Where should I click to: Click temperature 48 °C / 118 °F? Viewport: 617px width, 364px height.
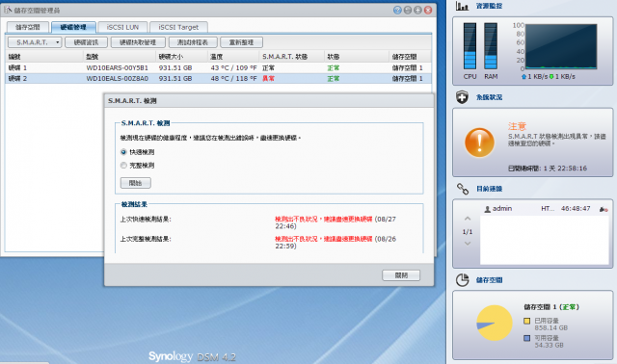[233, 79]
